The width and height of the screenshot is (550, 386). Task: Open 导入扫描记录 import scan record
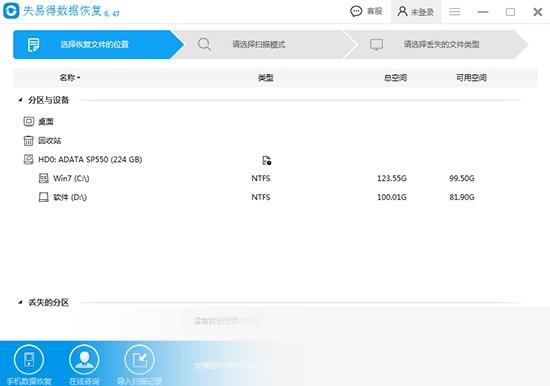pos(140,365)
